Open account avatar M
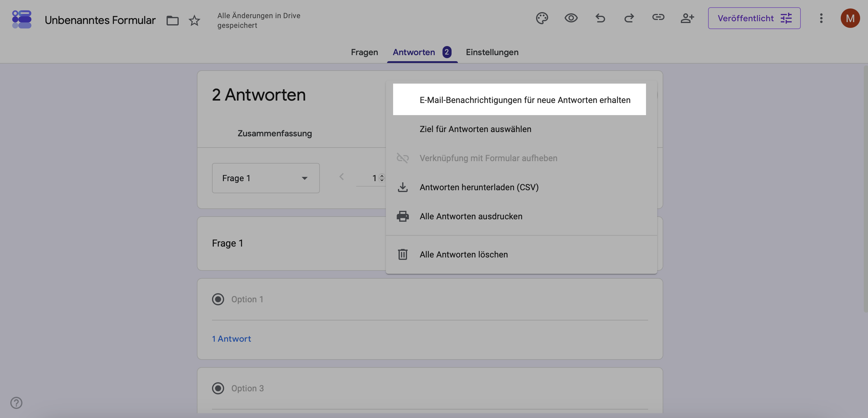Image resolution: width=868 pixels, height=418 pixels. pyautogui.click(x=850, y=18)
